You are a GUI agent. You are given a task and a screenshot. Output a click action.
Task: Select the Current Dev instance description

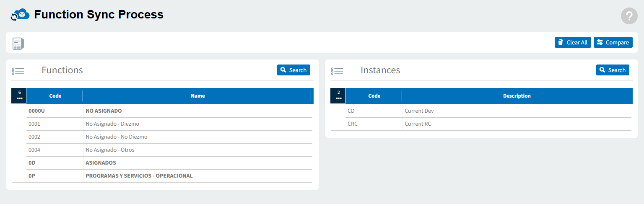[x=419, y=111]
